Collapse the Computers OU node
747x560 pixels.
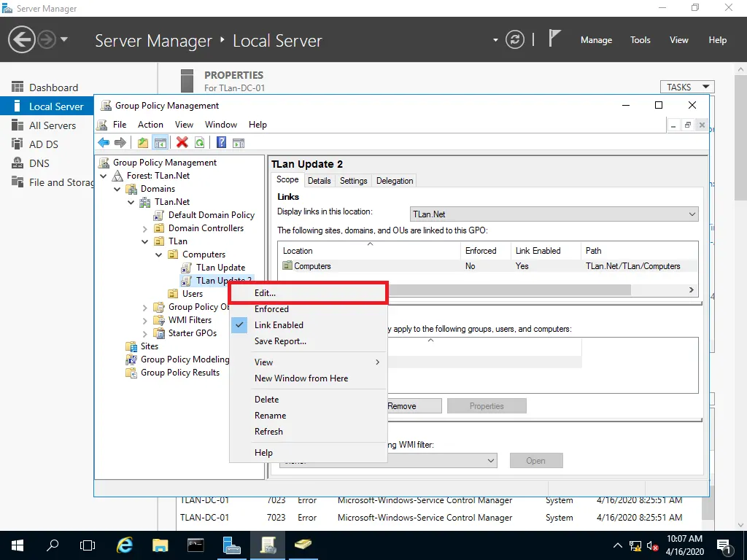[x=158, y=254]
